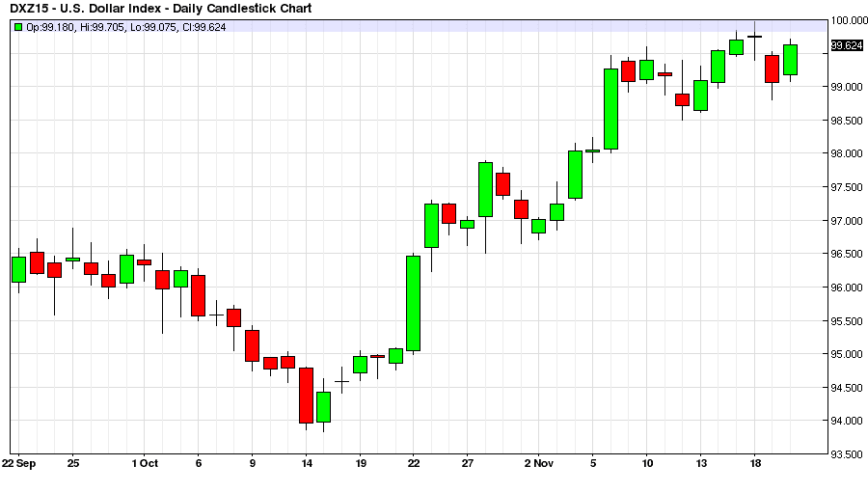The height and width of the screenshot is (493, 868).
Task: Click the 9 date label in October
Action: tap(253, 463)
